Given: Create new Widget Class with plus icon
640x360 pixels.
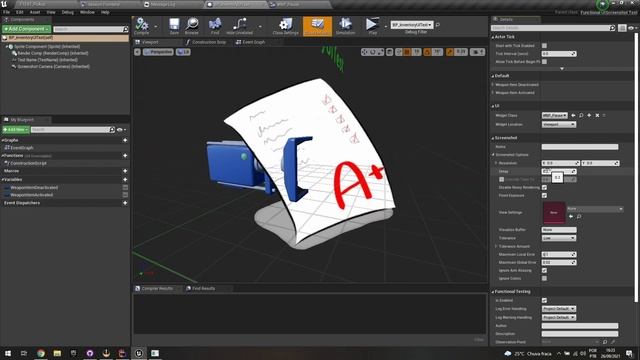Looking at the screenshot, I should pos(589,116).
